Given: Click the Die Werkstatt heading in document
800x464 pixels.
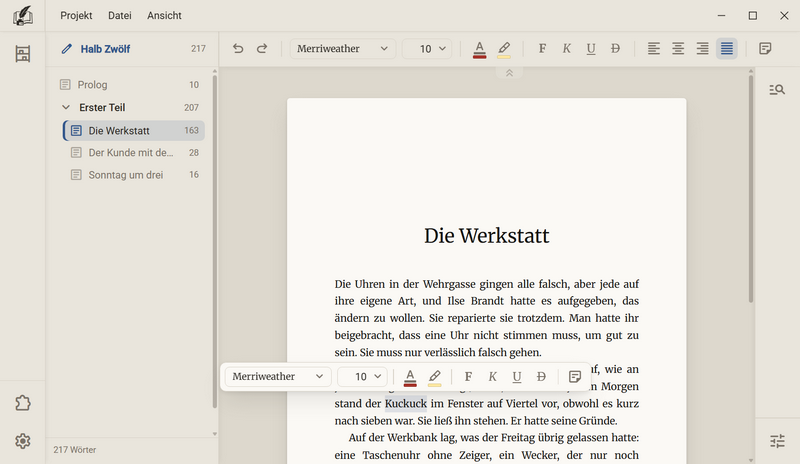Looking at the screenshot, I should point(487,236).
